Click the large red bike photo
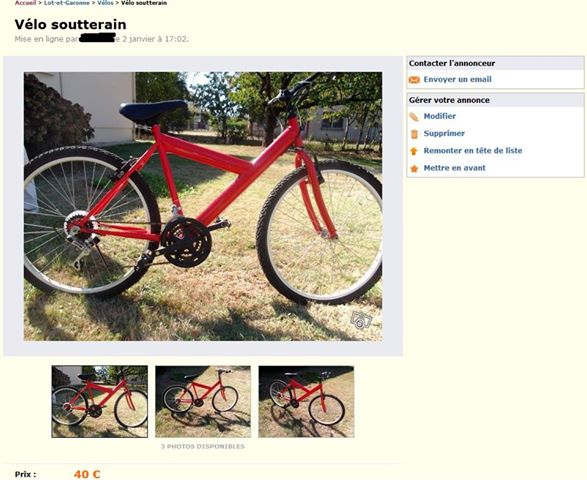Image resolution: width=587 pixels, height=480 pixels. coord(203,206)
